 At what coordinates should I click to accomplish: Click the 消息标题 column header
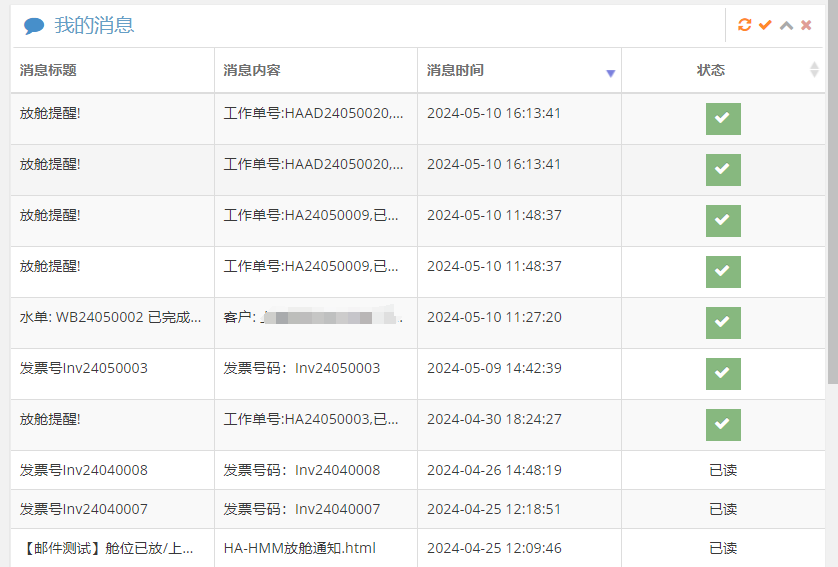48,70
